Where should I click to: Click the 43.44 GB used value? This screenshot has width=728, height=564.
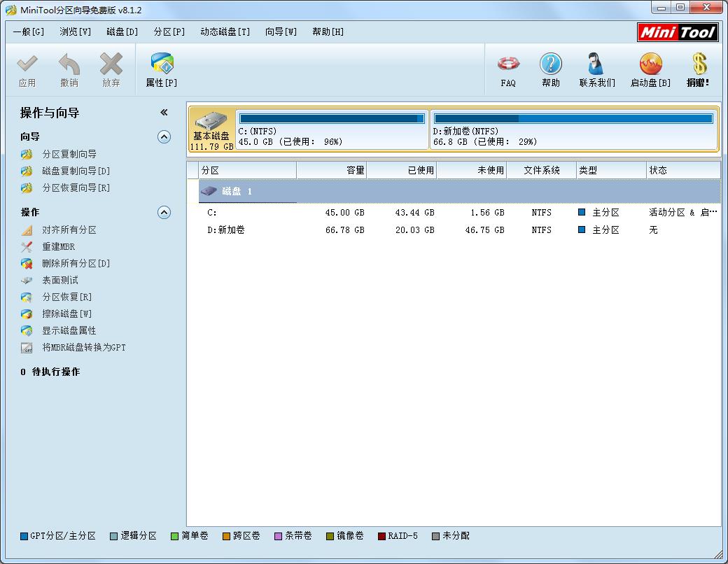click(x=414, y=213)
